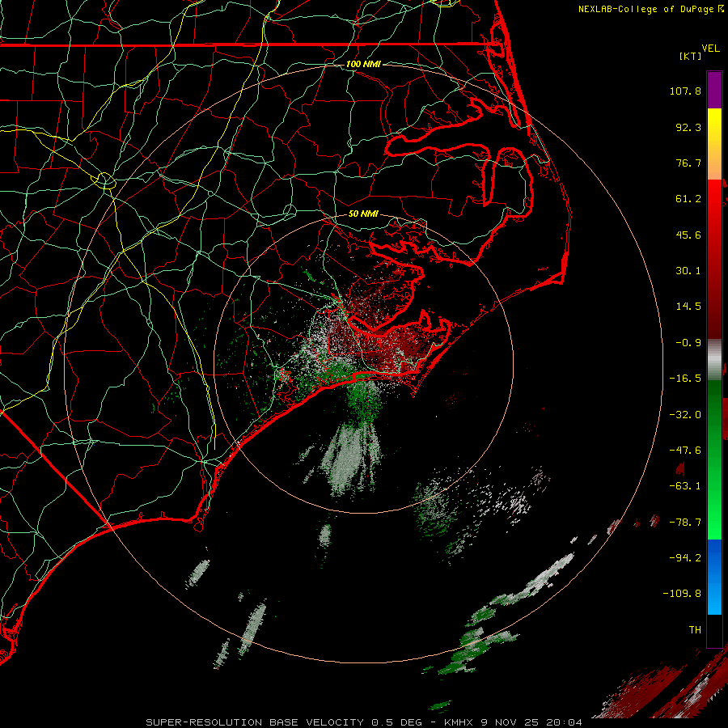
Task: Click the -32.0 legend value
Action: click(x=685, y=415)
